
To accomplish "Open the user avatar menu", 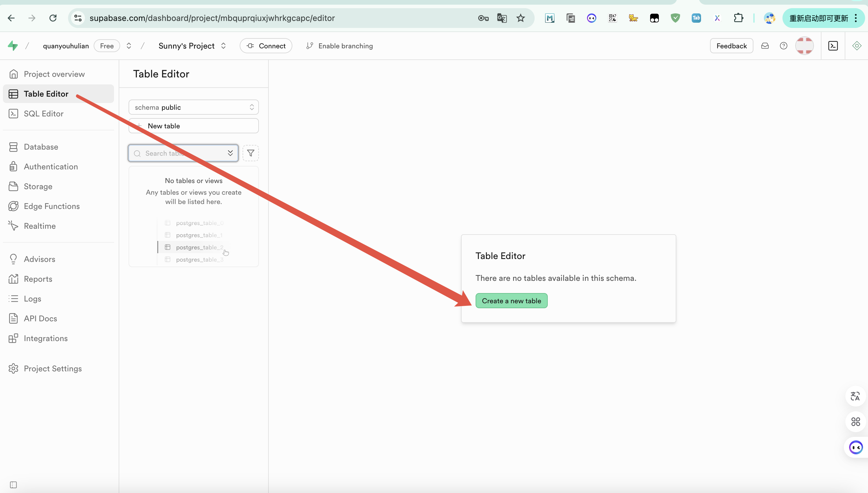I will pos(804,46).
